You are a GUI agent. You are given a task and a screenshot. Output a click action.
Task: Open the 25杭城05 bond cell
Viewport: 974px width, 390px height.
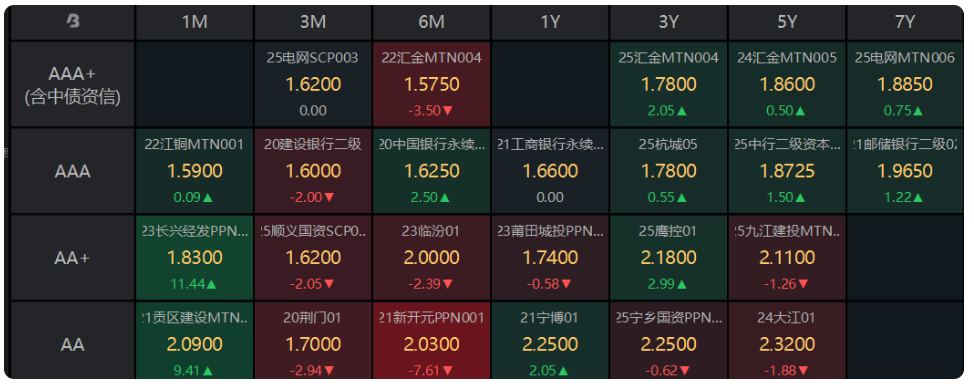[x=668, y=171]
